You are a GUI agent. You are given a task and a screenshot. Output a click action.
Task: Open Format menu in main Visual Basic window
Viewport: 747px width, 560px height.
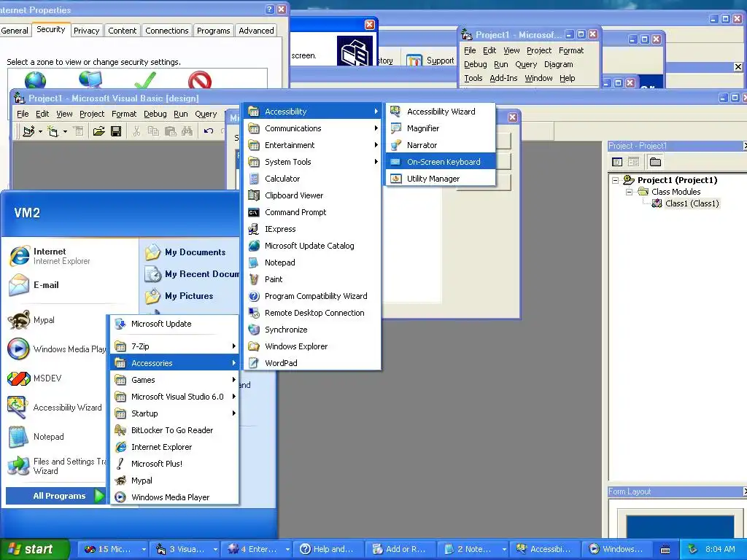[x=124, y=114]
